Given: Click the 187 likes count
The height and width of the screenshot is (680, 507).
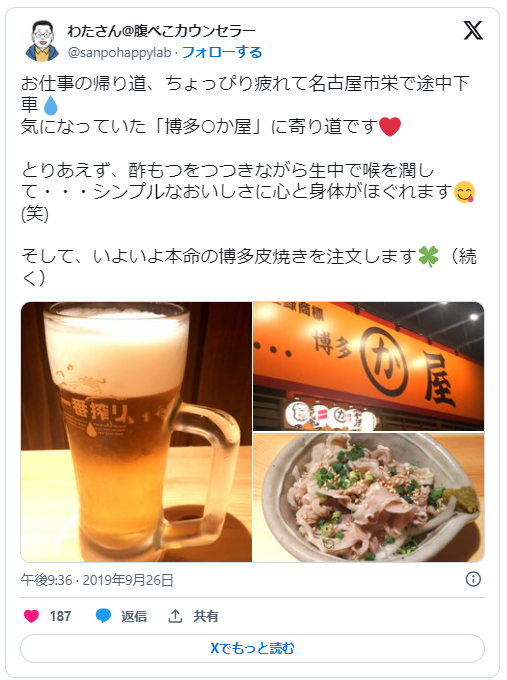Looking at the screenshot, I should click(x=60, y=616).
